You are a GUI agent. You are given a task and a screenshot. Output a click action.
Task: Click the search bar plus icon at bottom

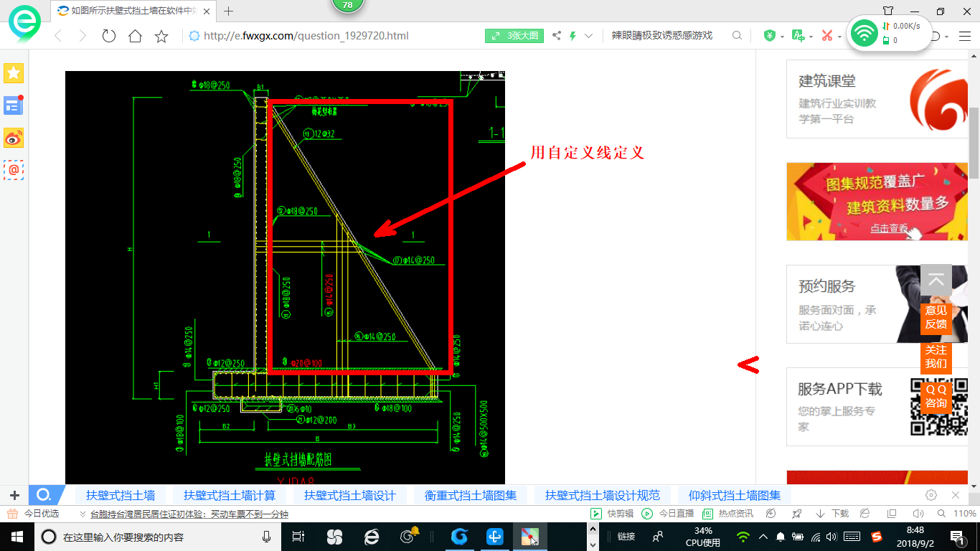tap(14, 495)
